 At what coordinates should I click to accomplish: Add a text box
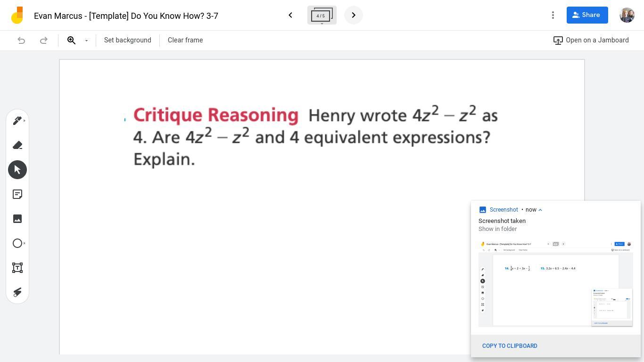coord(17,268)
